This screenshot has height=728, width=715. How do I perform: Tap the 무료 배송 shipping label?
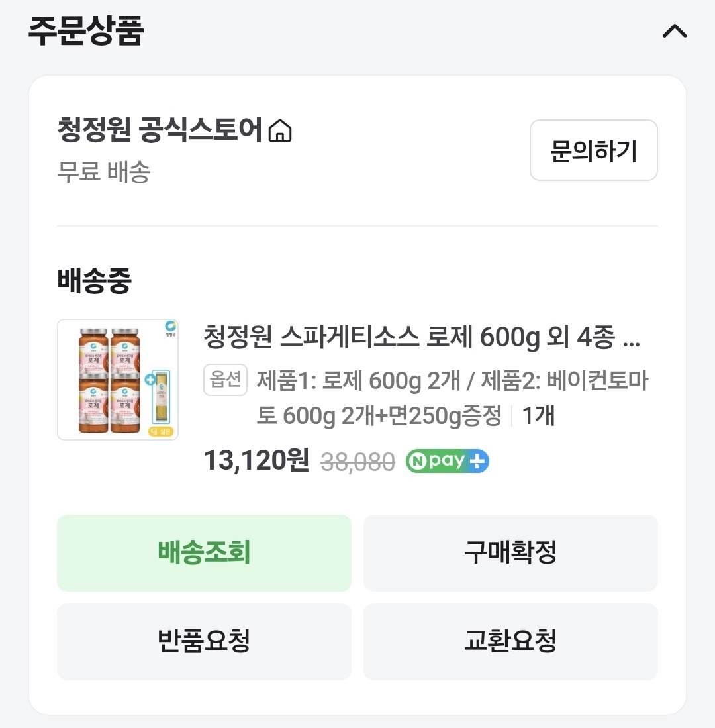[104, 172]
